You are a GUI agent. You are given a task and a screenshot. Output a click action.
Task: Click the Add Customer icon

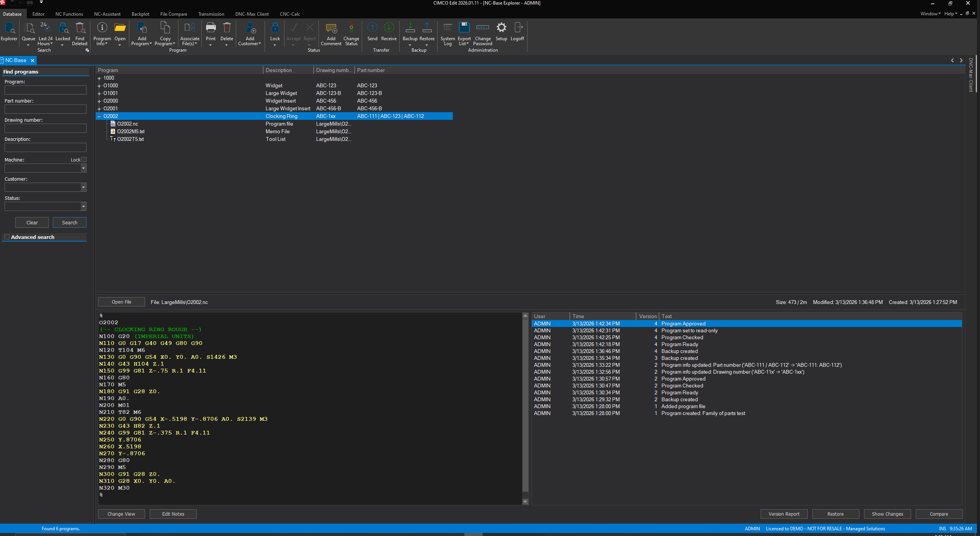(251, 28)
